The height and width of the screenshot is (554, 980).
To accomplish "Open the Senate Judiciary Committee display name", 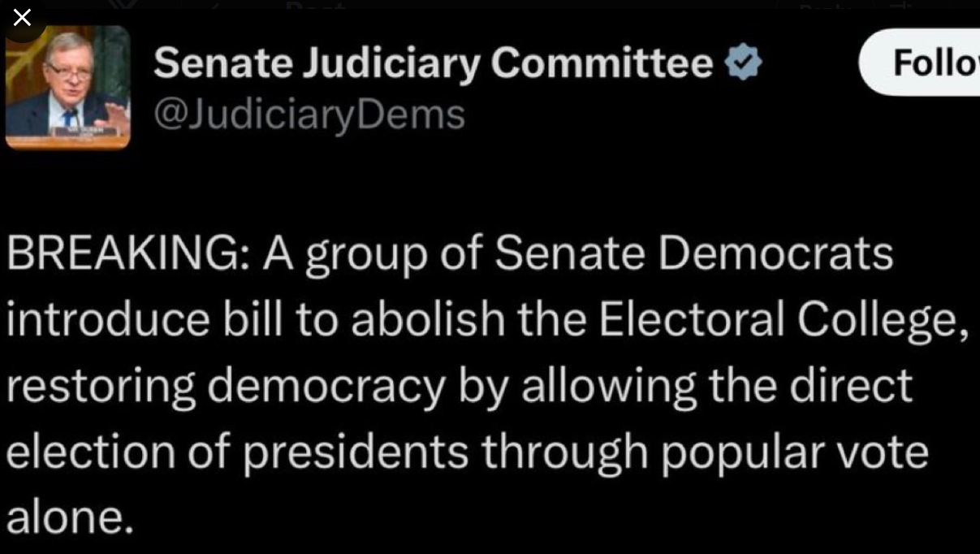I will [x=433, y=63].
